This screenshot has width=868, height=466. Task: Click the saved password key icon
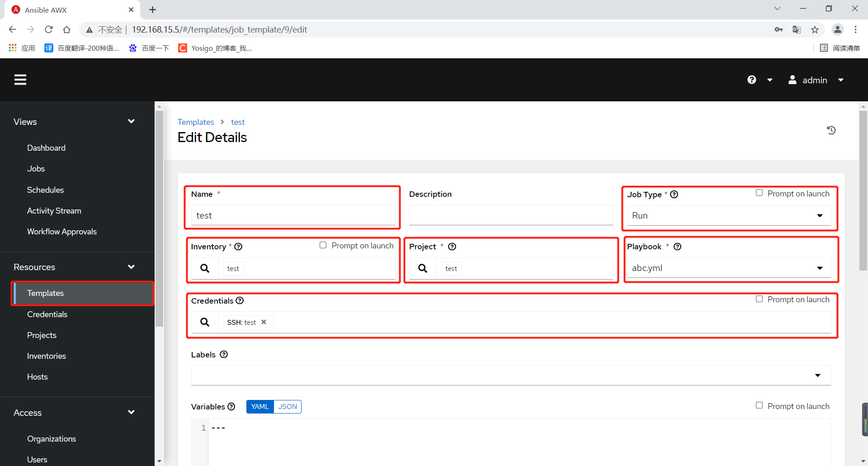click(778, 29)
